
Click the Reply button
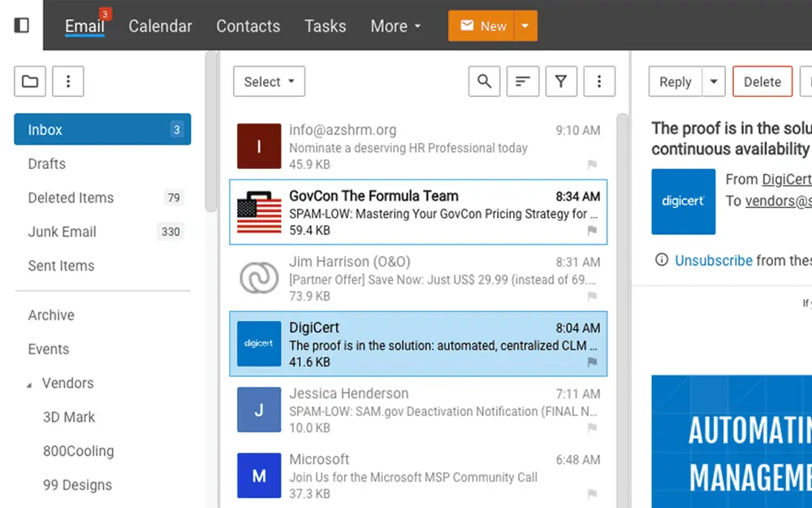coord(676,81)
